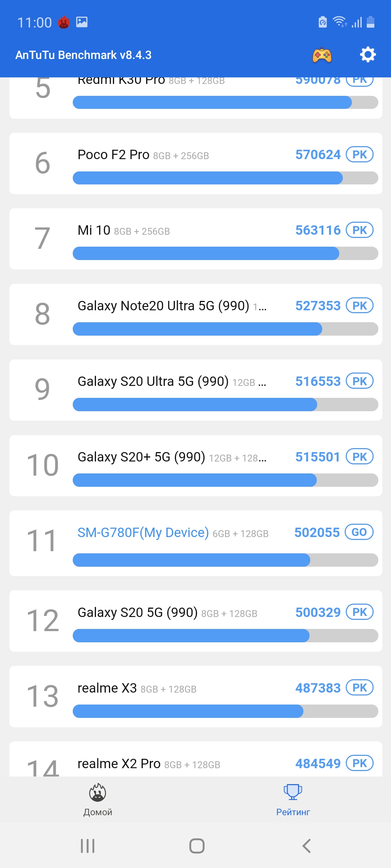Tap PK next to Mi 10
This screenshot has width=391, height=868.
[x=360, y=230]
